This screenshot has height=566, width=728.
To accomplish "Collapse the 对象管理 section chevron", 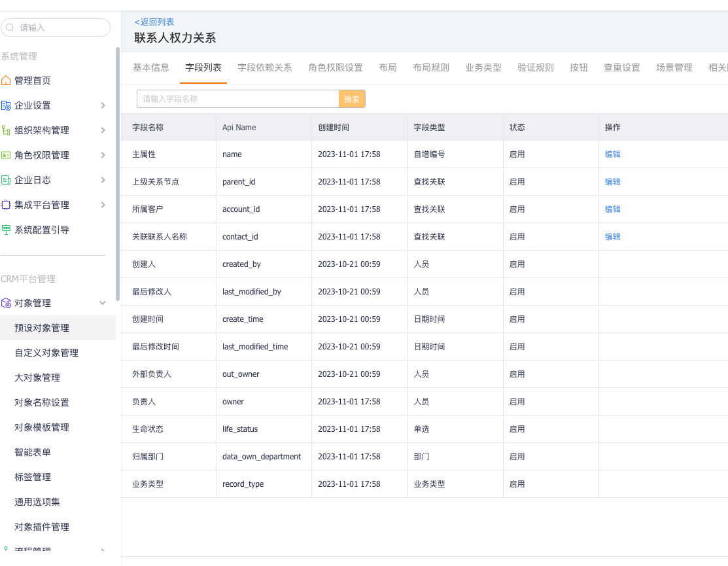I will (103, 303).
